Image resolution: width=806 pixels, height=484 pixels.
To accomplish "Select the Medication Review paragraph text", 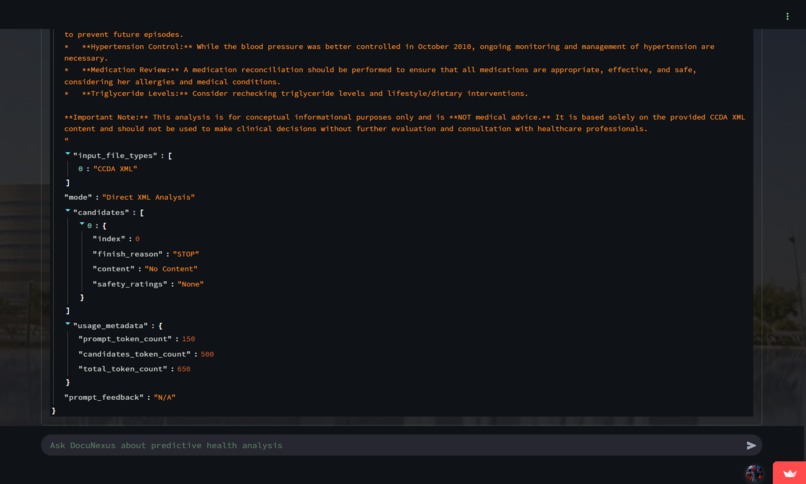I will [380, 76].
